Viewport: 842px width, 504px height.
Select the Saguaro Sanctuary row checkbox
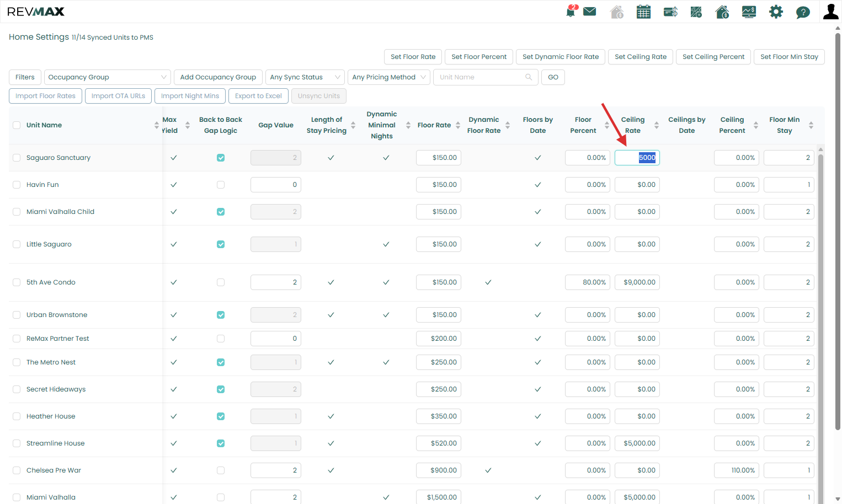click(17, 158)
